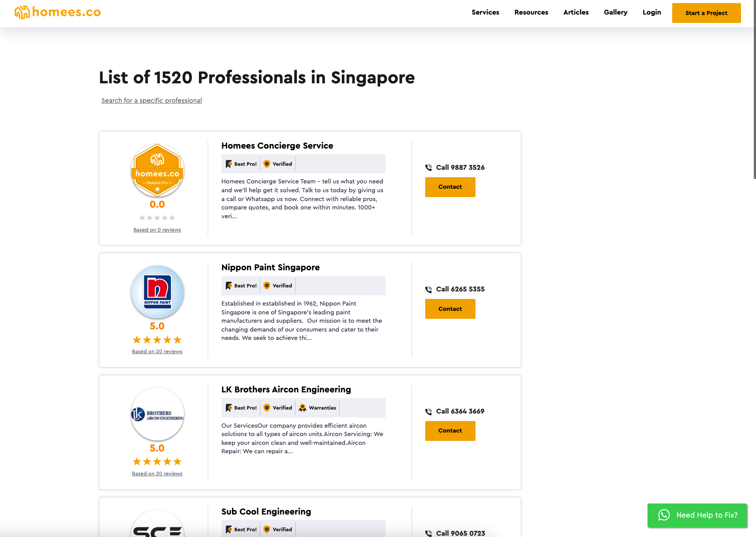Open LK Brothers Aircon Engineering title
This screenshot has width=756, height=537.
(286, 389)
